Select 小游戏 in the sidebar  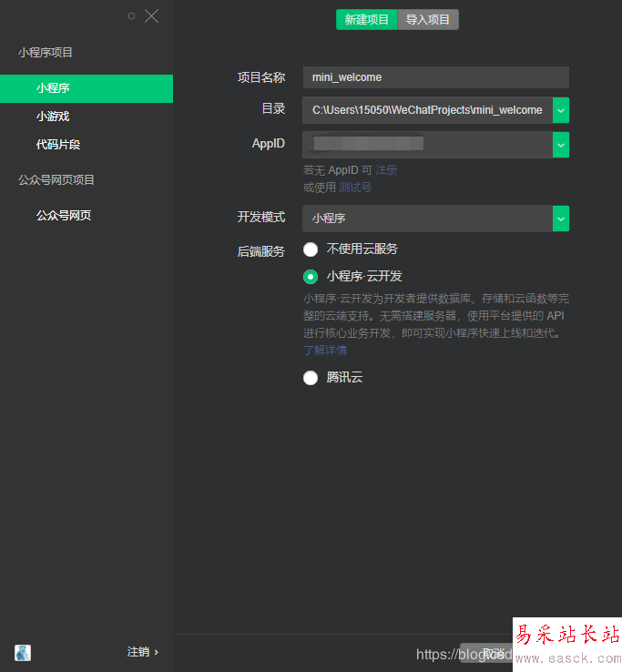53,117
